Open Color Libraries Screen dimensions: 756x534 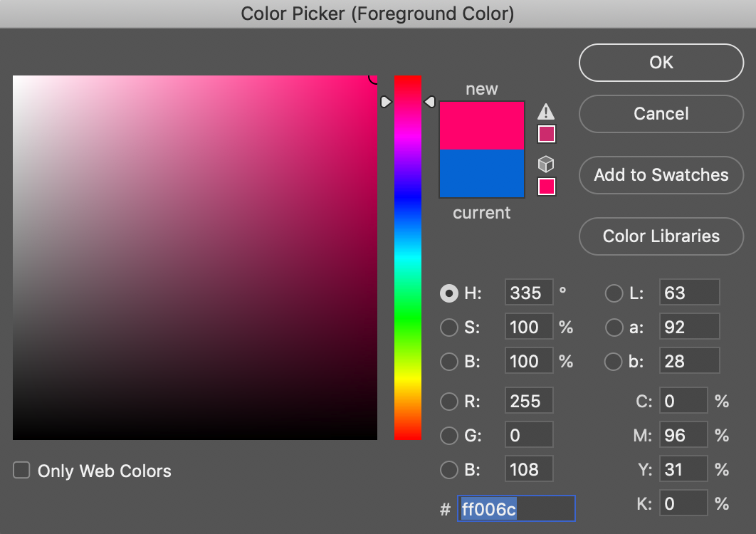click(661, 236)
